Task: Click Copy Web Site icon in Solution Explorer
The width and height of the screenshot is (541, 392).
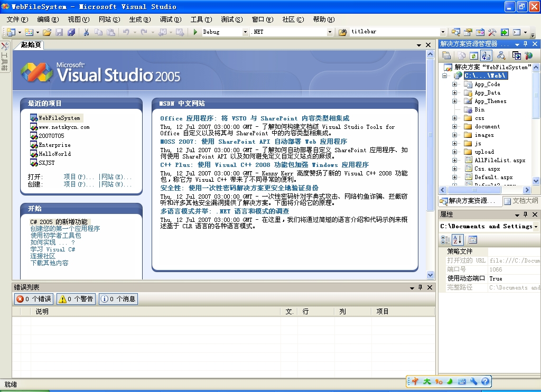Action: coord(517,55)
